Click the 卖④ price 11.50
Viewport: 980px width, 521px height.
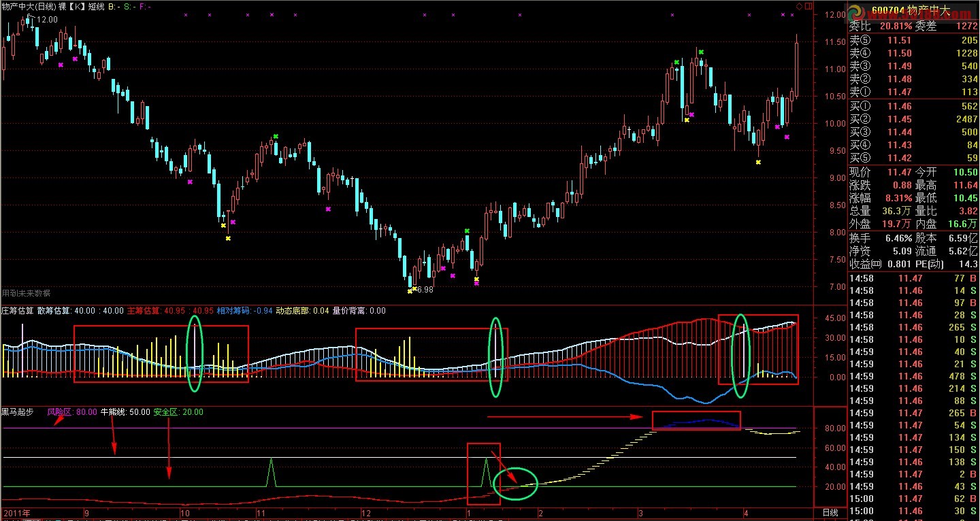899,53
